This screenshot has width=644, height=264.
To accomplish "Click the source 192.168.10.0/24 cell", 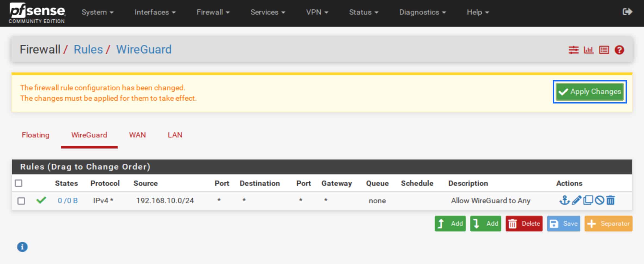I will (165, 201).
